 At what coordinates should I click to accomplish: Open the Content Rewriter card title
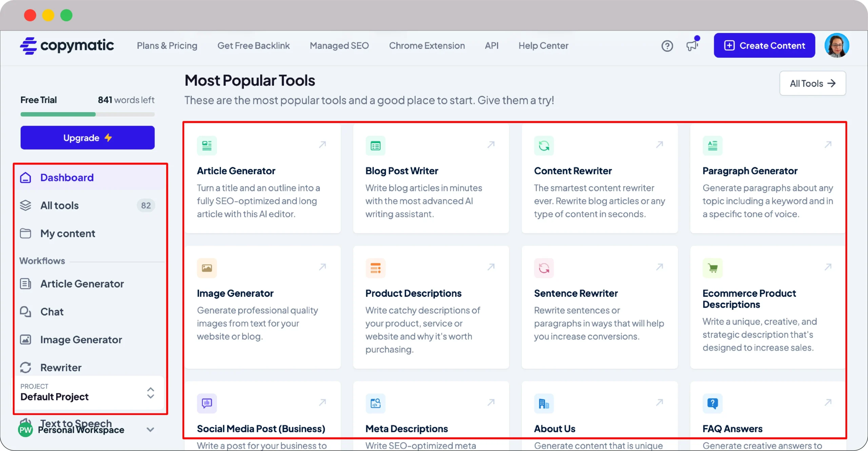pyautogui.click(x=573, y=171)
